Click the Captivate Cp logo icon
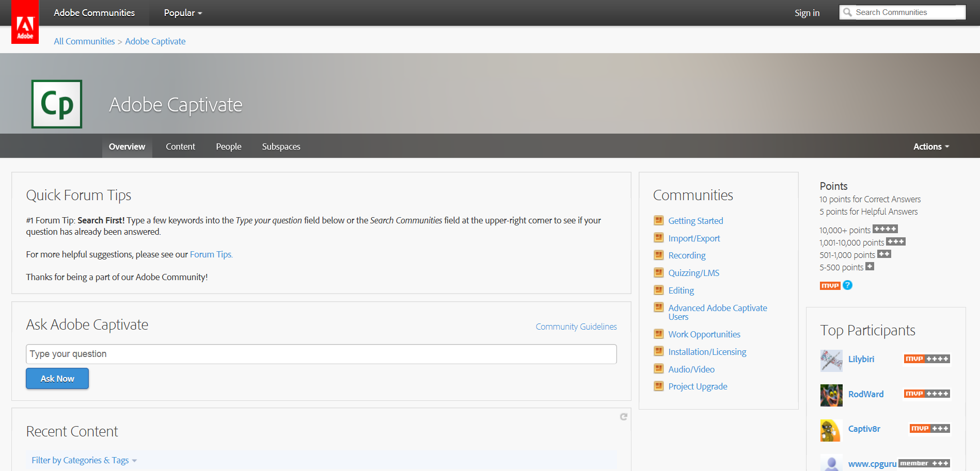Screen dimensions: 980x471 (x=57, y=104)
